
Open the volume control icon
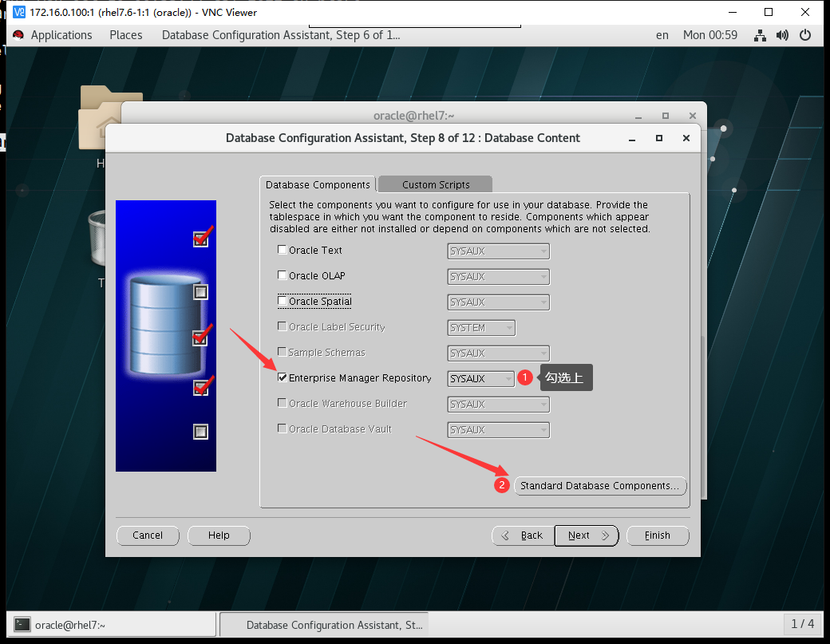tap(782, 35)
